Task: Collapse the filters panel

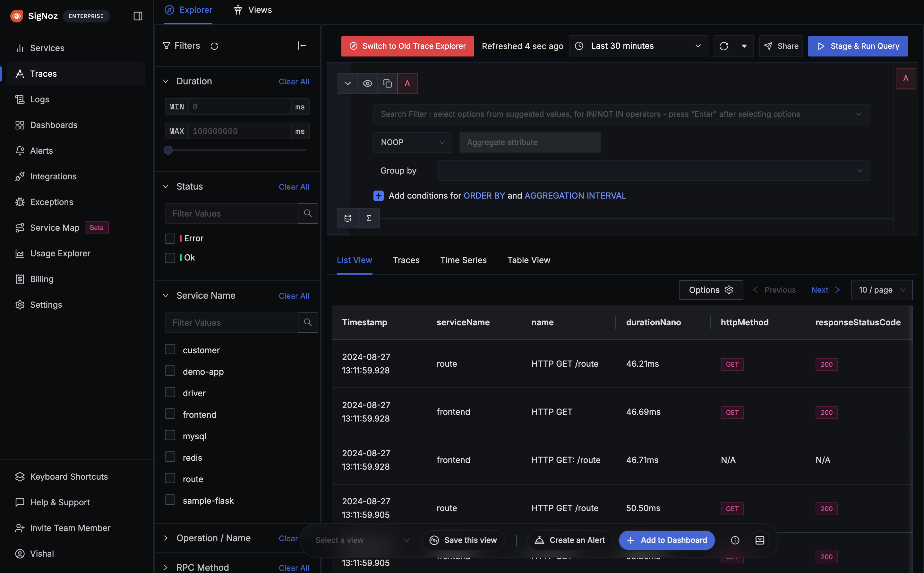Action: pyautogui.click(x=302, y=46)
